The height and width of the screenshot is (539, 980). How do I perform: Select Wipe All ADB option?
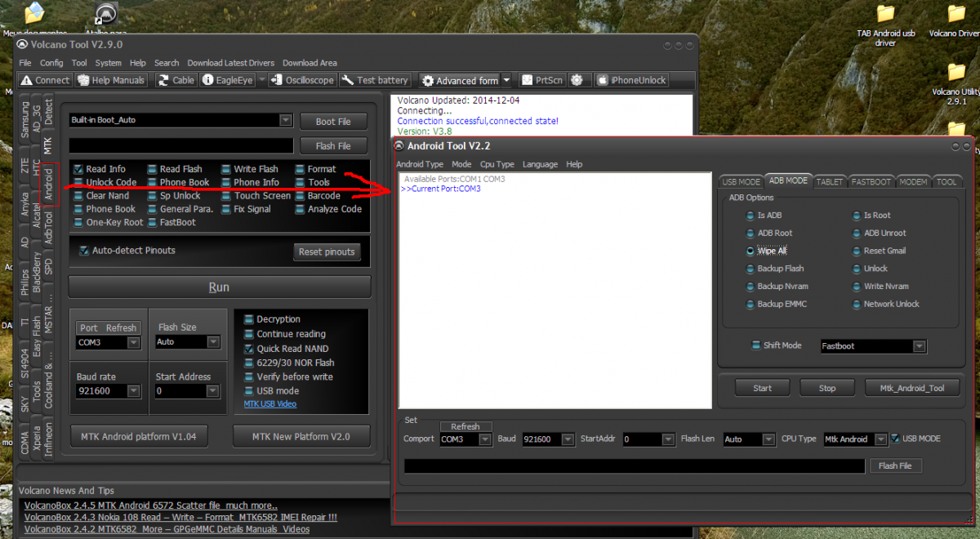766,251
